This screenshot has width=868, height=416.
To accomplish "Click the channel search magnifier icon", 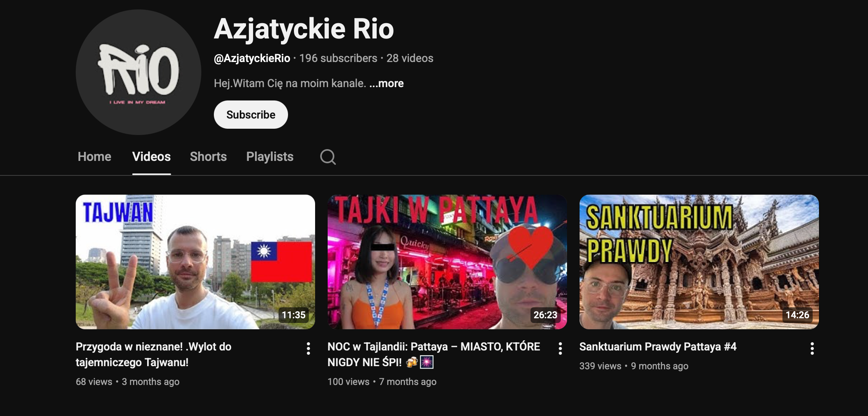I will click(x=328, y=157).
